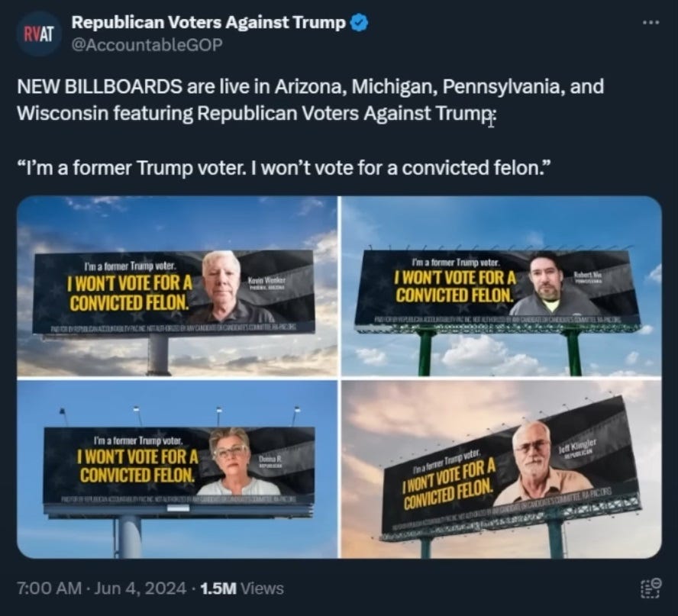Open the Robert billboard photo with green poles
Image resolution: width=678 pixels, height=616 pixels.
pyautogui.click(x=501, y=286)
